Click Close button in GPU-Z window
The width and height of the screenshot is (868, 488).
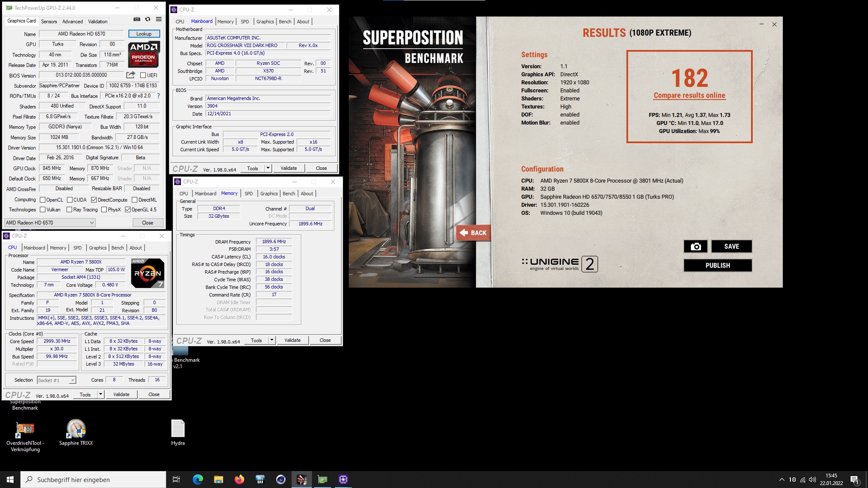[x=147, y=223]
